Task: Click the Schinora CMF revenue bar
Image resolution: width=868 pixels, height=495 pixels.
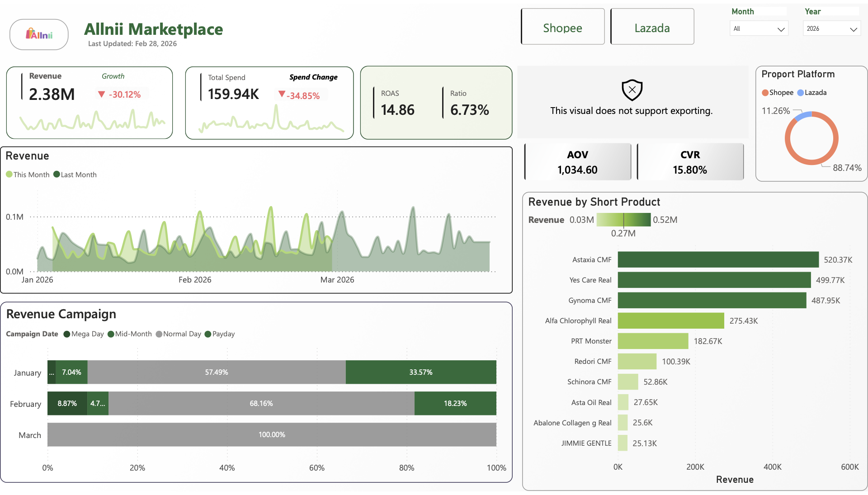Action: point(628,382)
